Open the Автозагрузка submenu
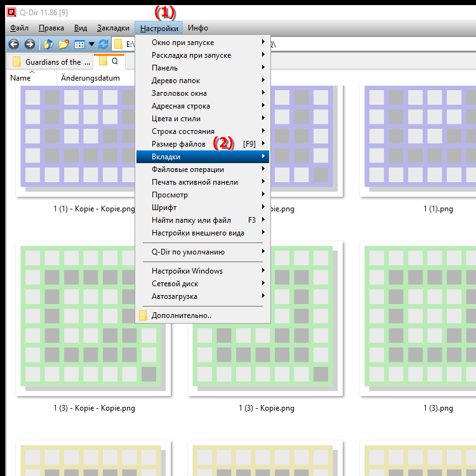The image size is (476, 476). pyautogui.click(x=202, y=296)
